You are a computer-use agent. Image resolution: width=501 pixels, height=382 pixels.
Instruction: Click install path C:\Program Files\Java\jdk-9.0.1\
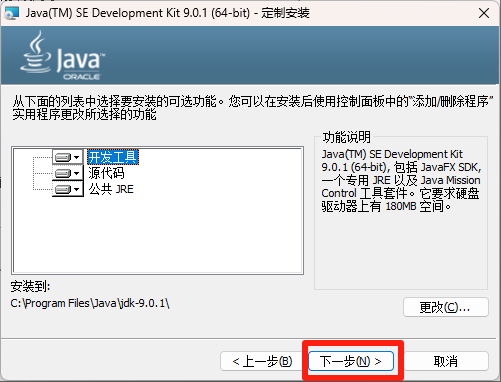click(x=90, y=303)
